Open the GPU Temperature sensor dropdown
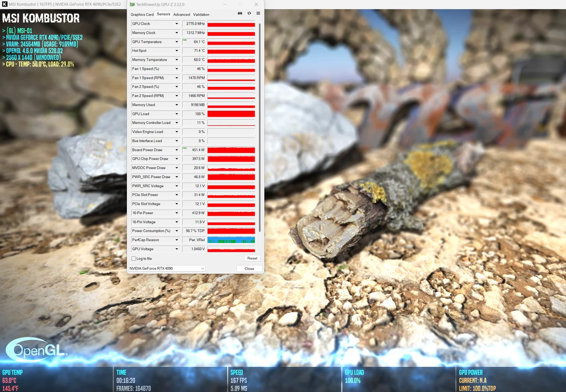The image size is (566, 392). (177, 42)
